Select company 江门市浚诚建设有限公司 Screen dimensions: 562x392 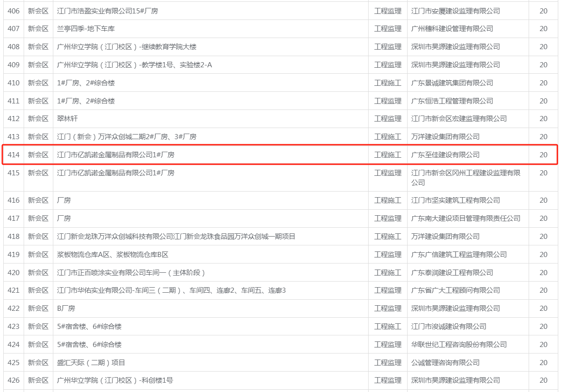click(x=449, y=327)
